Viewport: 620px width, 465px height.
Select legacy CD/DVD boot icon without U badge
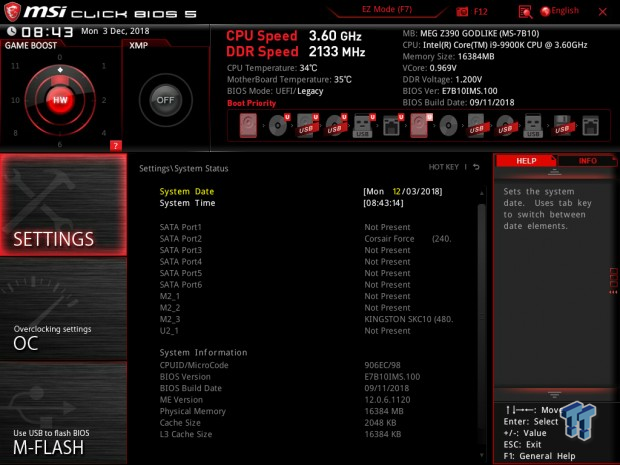coord(448,126)
